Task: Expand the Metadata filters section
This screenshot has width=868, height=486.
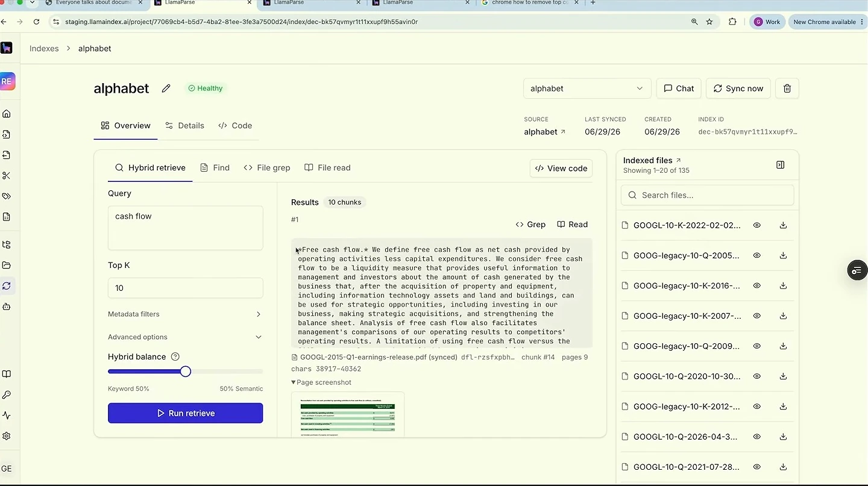Action: pyautogui.click(x=185, y=314)
